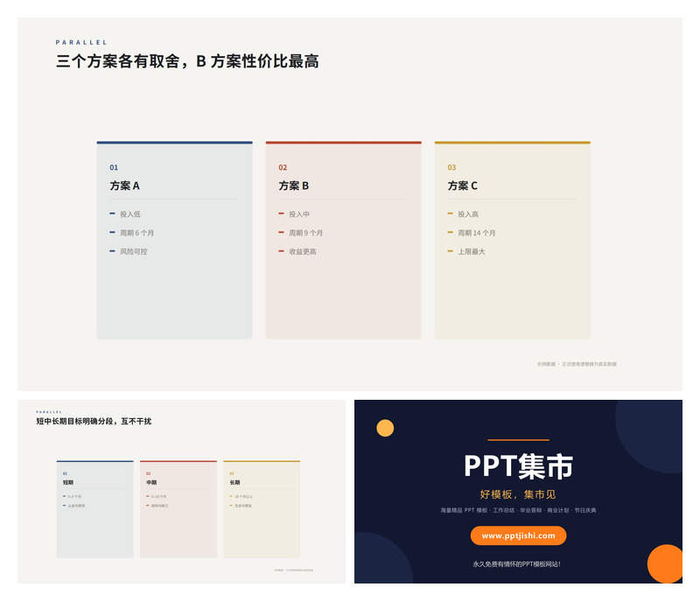Screen dimensions: 700x601
Task: Click the slogan 好模板，集市见
Action: (x=518, y=494)
